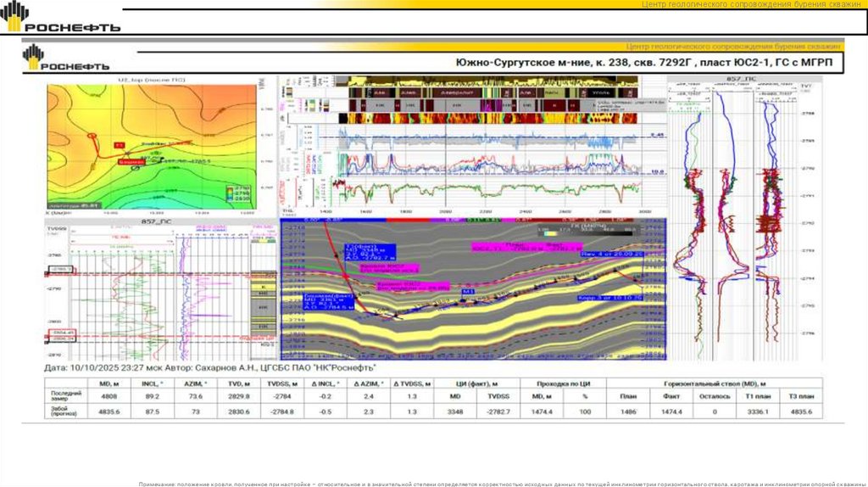This screenshot has height=487, width=868.
Task: Click the depth color legend on the map
Action: pos(237,193)
